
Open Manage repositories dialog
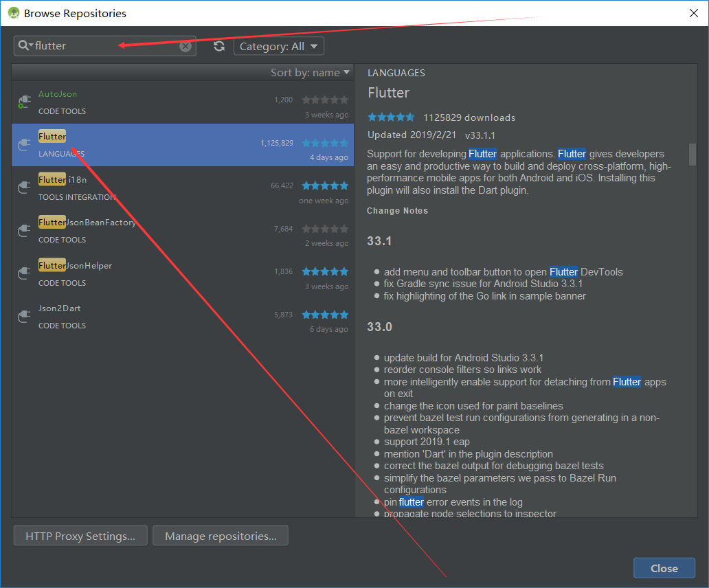(x=221, y=536)
